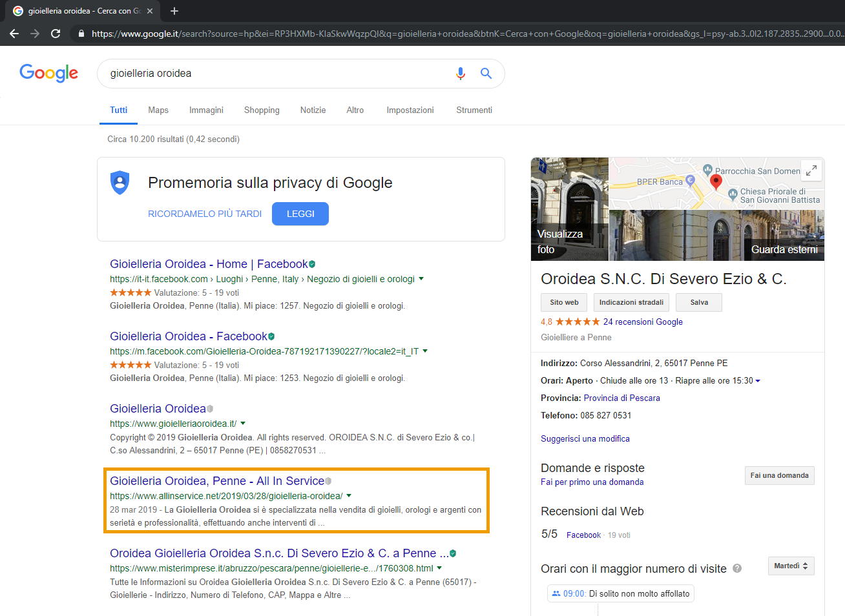Click the red location pin on map
This screenshot has height=616, width=845.
point(716,181)
